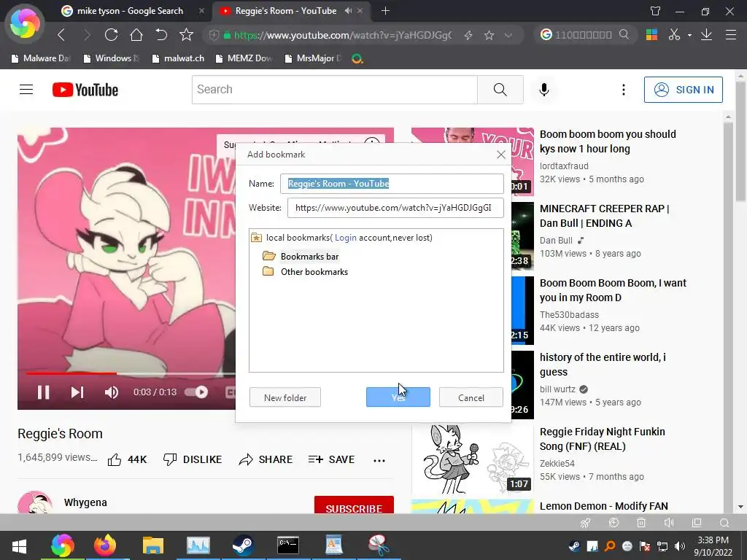Seek on the red video progress bar
This screenshot has height=560, width=747.
click(x=131, y=373)
